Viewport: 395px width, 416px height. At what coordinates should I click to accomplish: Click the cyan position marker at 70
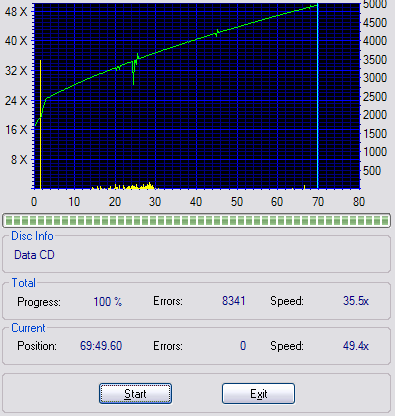[x=318, y=97]
